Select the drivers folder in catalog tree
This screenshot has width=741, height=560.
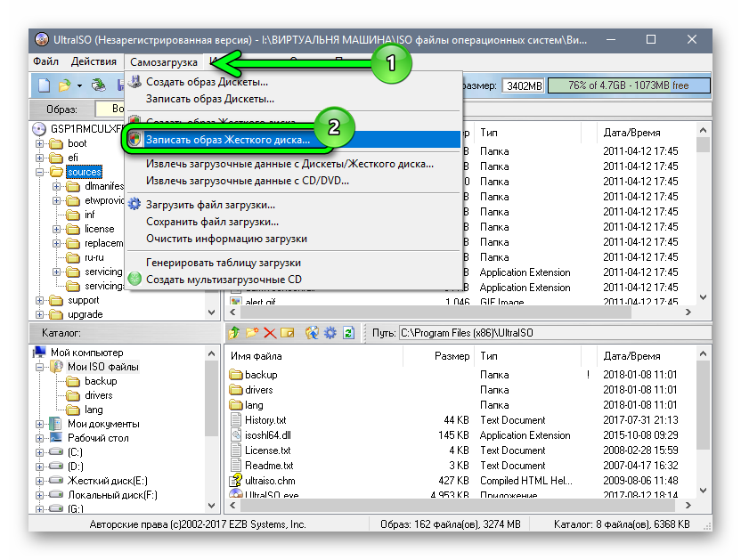point(99,395)
